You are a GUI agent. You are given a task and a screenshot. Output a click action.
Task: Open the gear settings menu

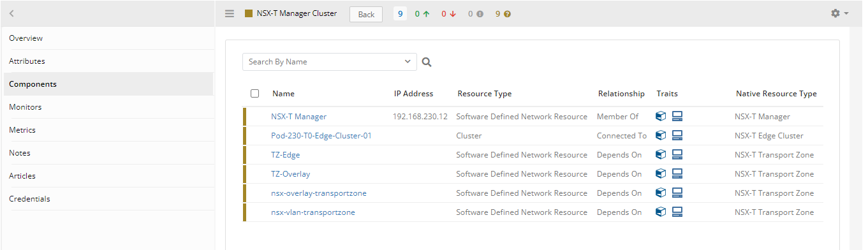(x=839, y=13)
